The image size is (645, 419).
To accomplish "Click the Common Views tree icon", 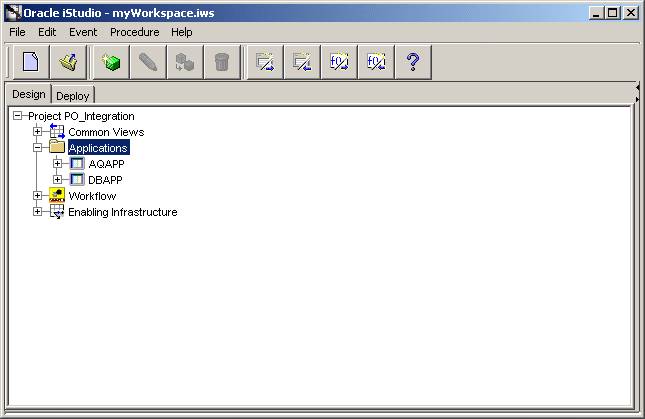I will tap(57, 132).
